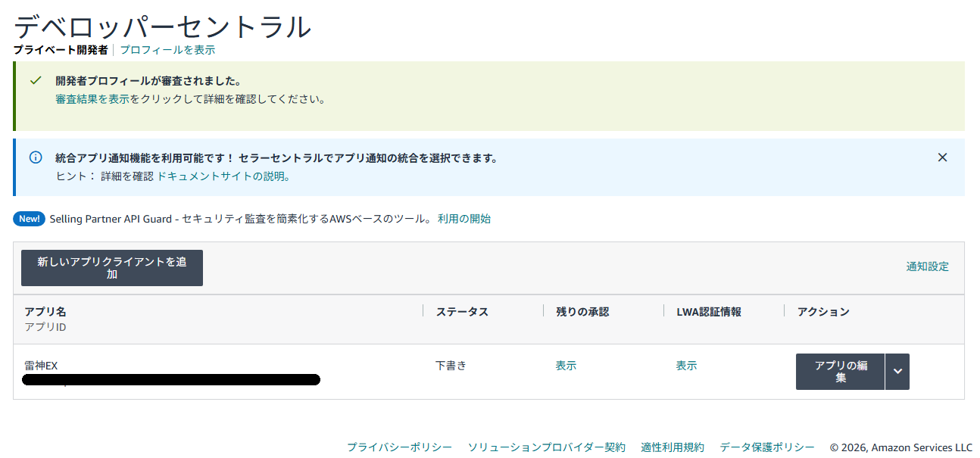Click the デベロッパーセントラル page title

[162, 26]
